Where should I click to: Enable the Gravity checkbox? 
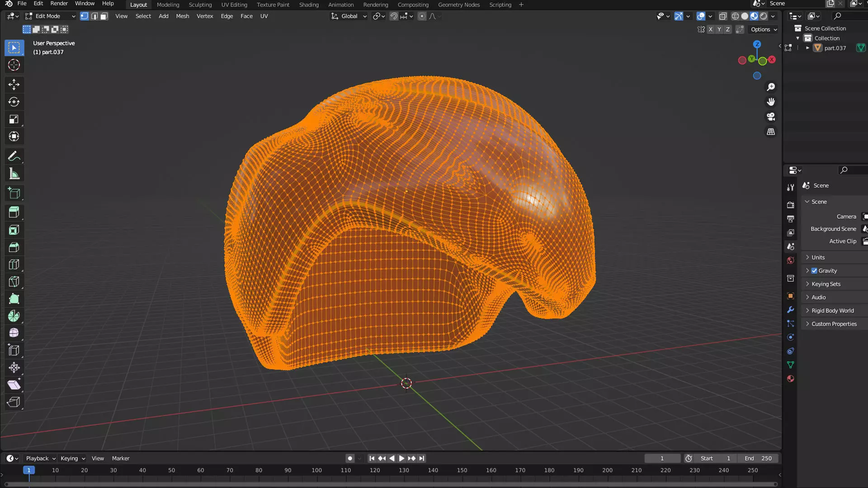pos(814,271)
